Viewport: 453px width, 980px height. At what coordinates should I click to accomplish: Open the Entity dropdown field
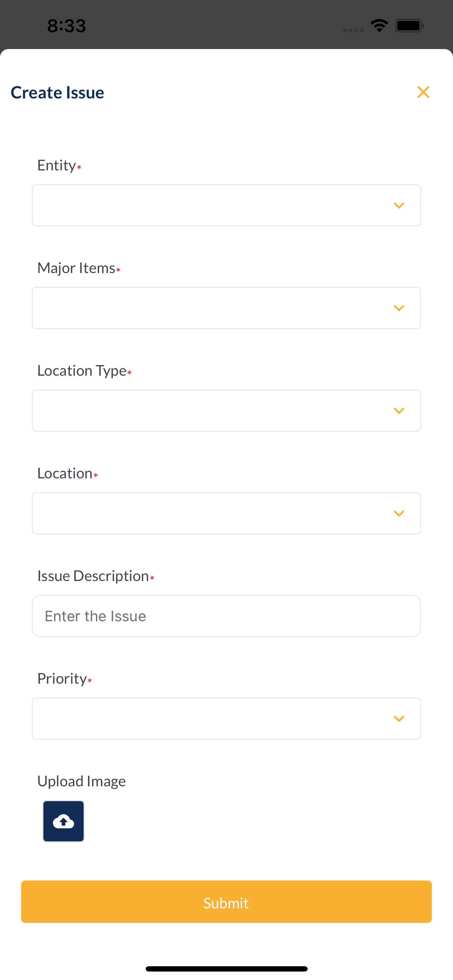(226, 205)
